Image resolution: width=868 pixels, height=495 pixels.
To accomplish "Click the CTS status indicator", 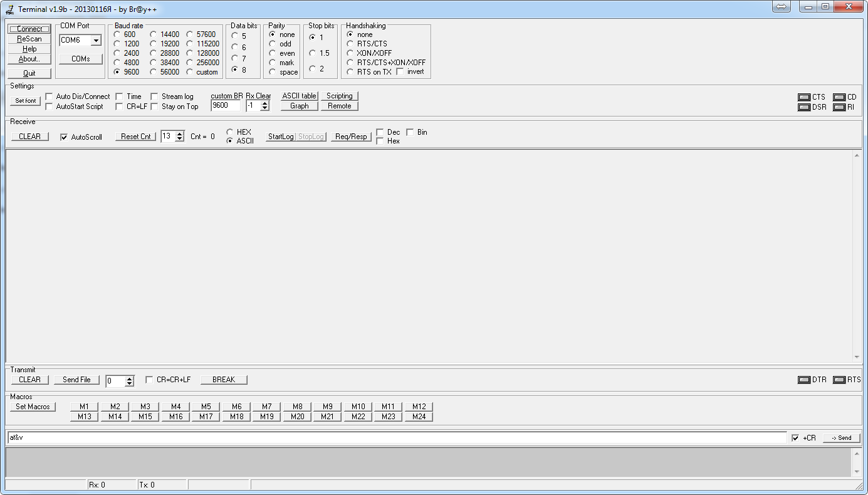I will coord(804,96).
